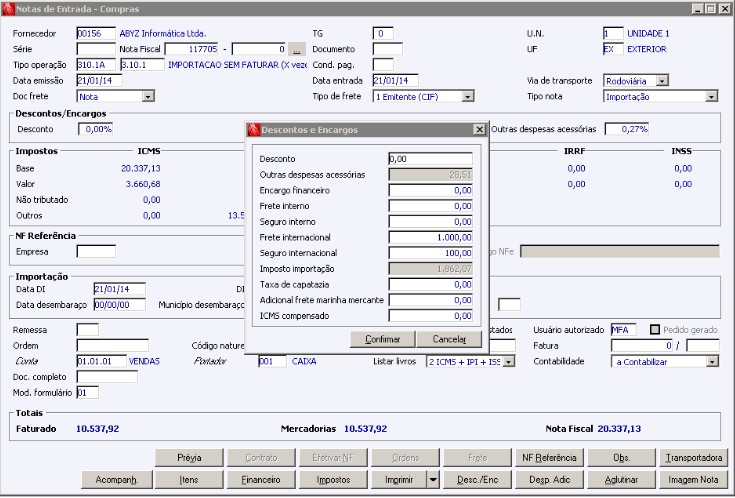Open the Imprimir arrow dropdown
The image size is (735, 498).
tap(433, 480)
